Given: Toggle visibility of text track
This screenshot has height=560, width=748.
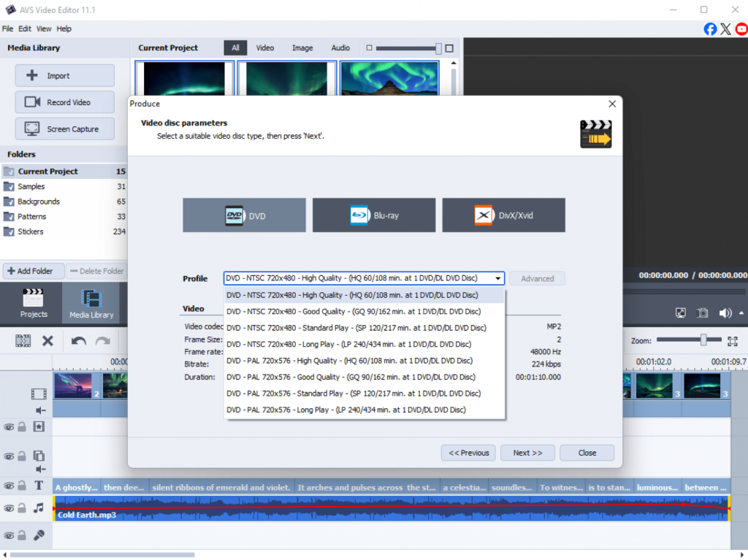Looking at the screenshot, I should 9,486.
